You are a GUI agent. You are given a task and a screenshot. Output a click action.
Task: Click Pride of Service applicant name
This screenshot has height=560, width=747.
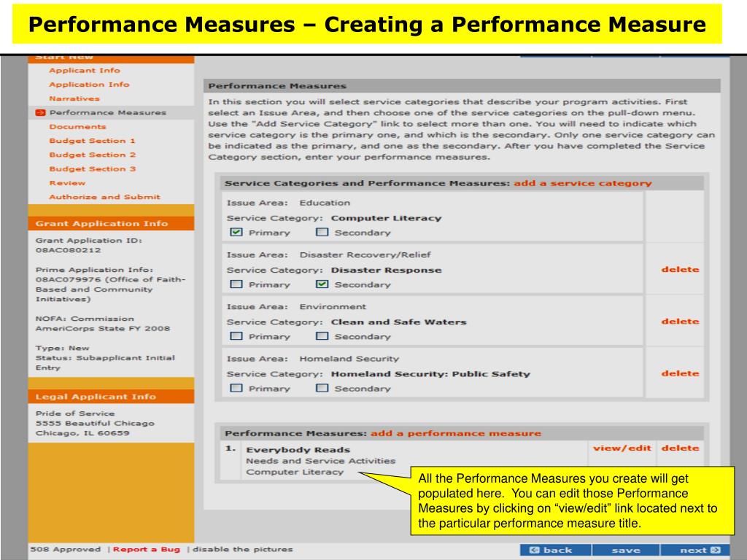coord(75,413)
